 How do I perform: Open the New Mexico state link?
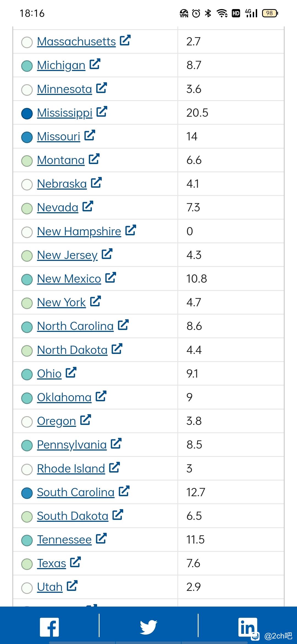click(x=69, y=279)
